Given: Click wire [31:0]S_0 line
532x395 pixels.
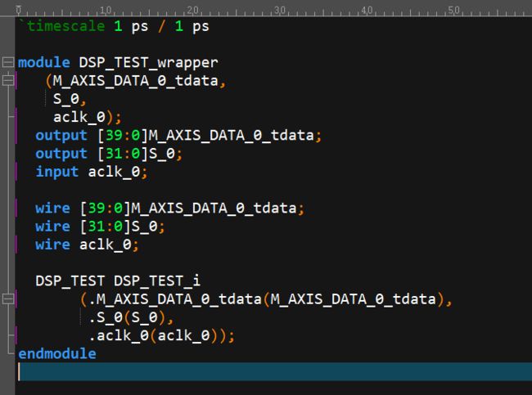Looking at the screenshot, I should coord(100,227).
